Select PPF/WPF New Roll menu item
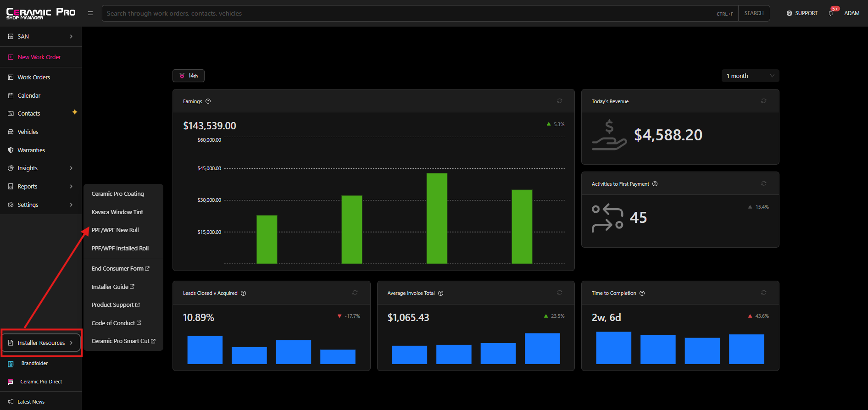Screen dimensions: 868x410 115,230
